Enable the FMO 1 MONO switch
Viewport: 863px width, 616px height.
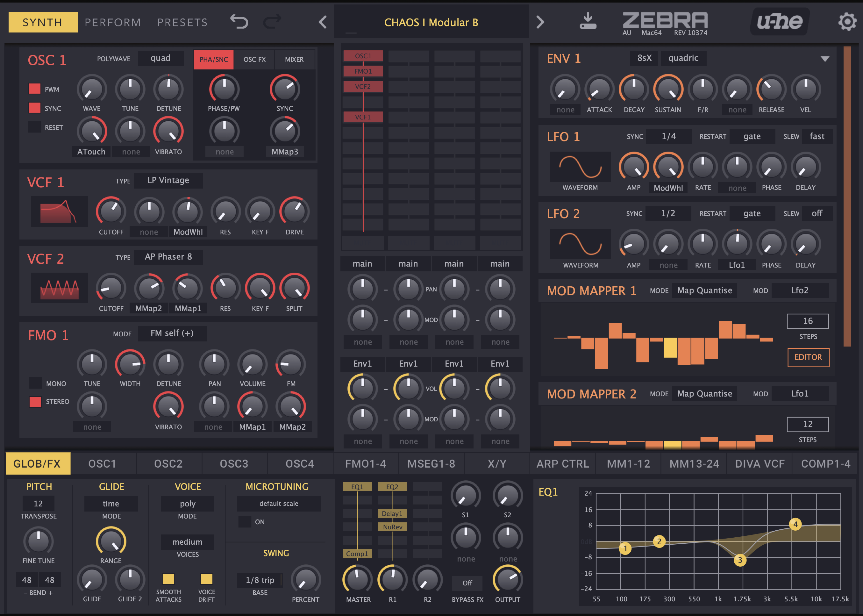tap(35, 383)
